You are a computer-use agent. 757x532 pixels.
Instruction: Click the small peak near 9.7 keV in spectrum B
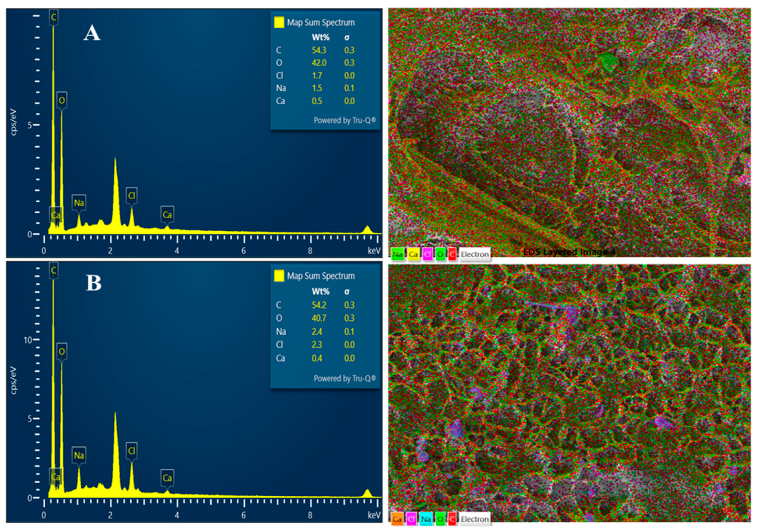pos(367,493)
